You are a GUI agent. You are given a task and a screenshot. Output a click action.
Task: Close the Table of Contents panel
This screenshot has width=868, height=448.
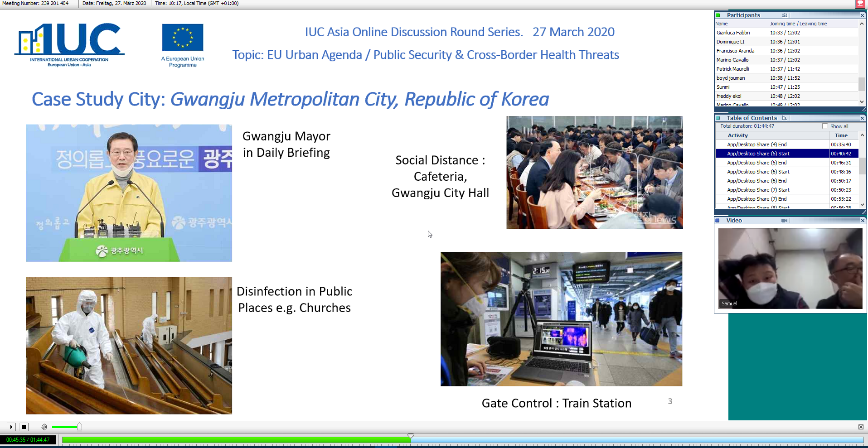click(862, 118)
